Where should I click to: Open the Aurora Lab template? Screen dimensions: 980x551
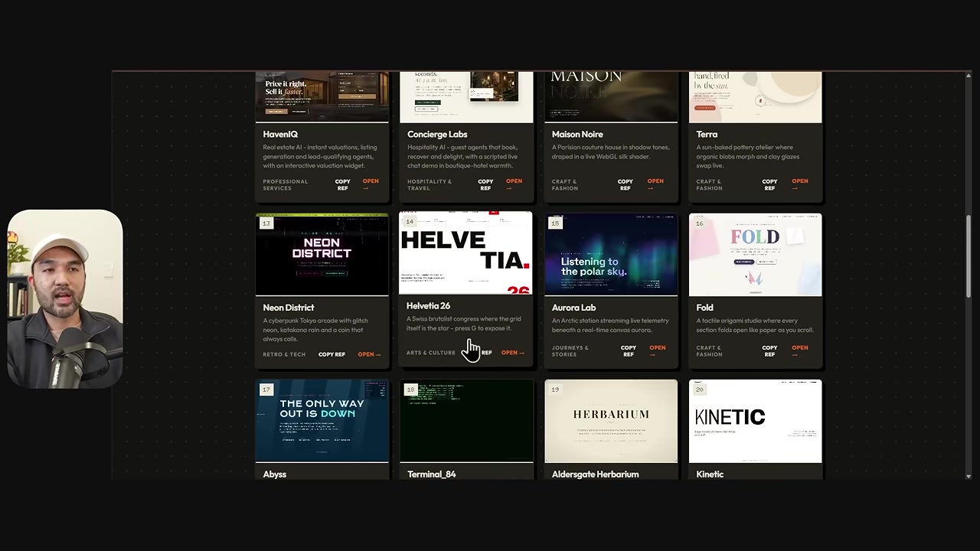[x=658, y=350]
